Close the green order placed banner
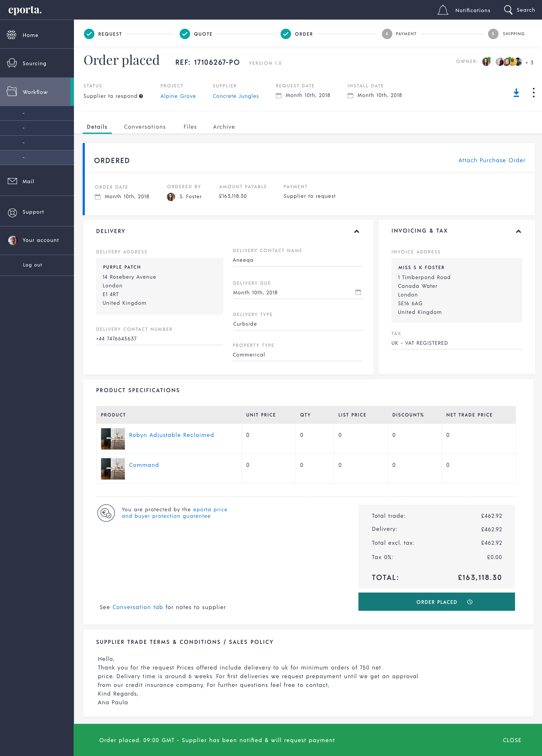 512,740
